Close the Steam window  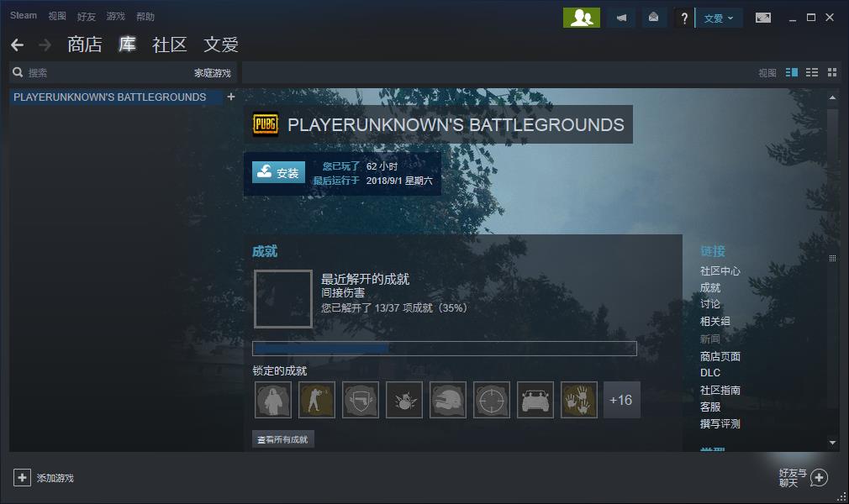coord(830,18)
